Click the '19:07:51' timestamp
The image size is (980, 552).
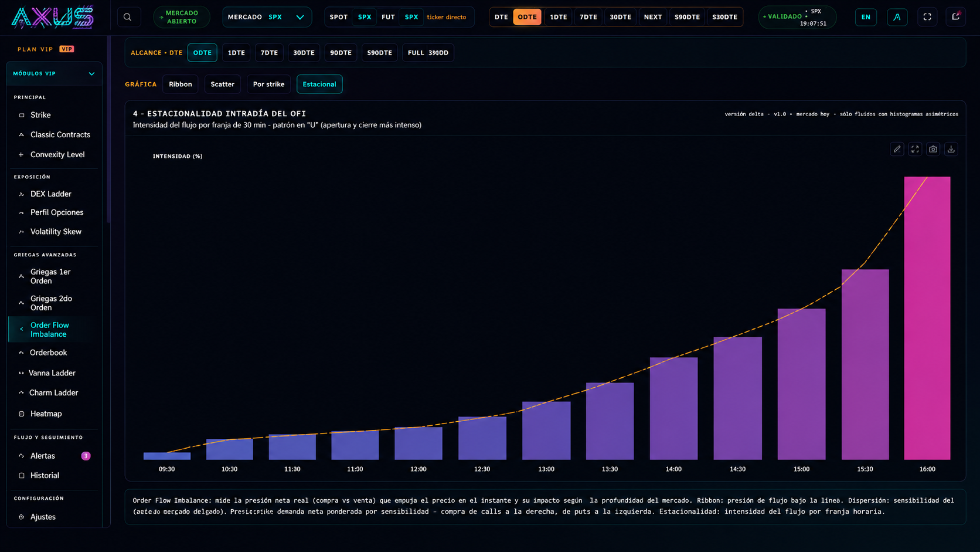[813, 23]
